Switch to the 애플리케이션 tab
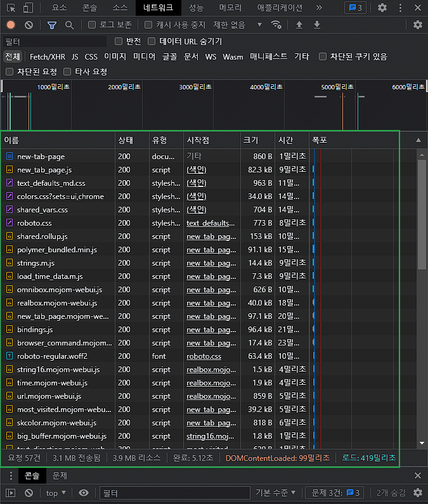Screen dimensions: 428x504 click(x=280, y=8)
